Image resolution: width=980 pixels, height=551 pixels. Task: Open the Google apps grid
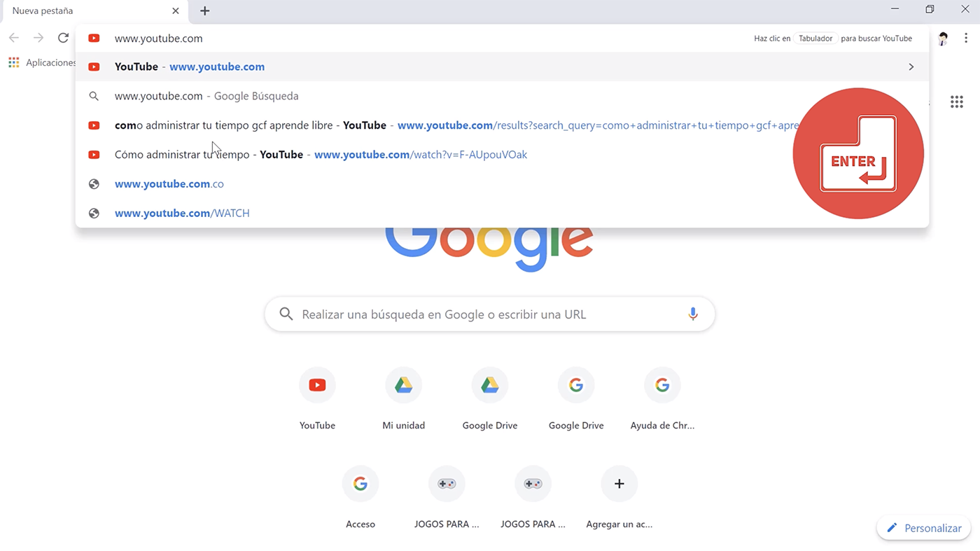tap(956, 102)
